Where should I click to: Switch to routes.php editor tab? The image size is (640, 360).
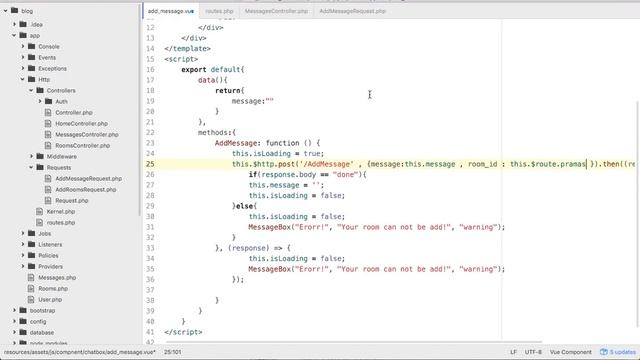coord(219,11)
